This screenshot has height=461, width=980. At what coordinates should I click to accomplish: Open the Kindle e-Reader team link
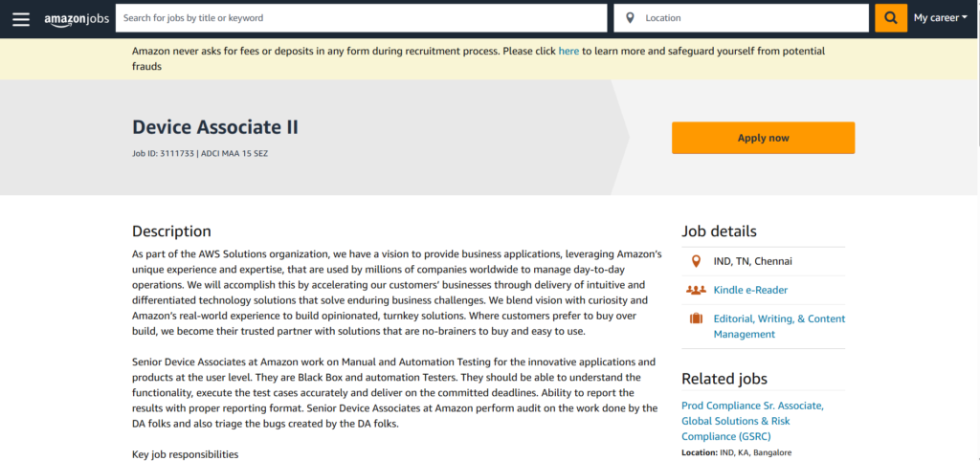click(x=750, y=290)
